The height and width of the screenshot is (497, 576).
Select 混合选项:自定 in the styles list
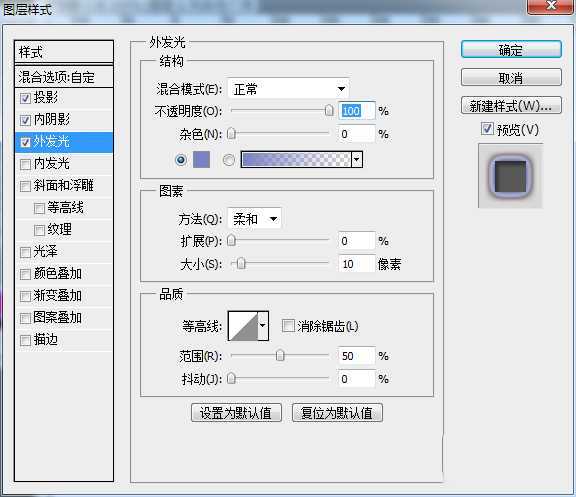tap(64, 77)
